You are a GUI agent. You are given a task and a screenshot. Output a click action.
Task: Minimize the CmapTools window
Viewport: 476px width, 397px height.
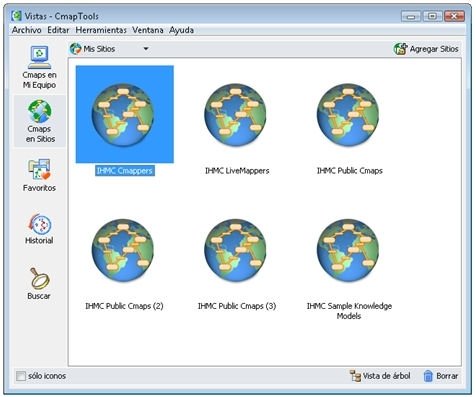pyautogui.click(x=411, y=16)
